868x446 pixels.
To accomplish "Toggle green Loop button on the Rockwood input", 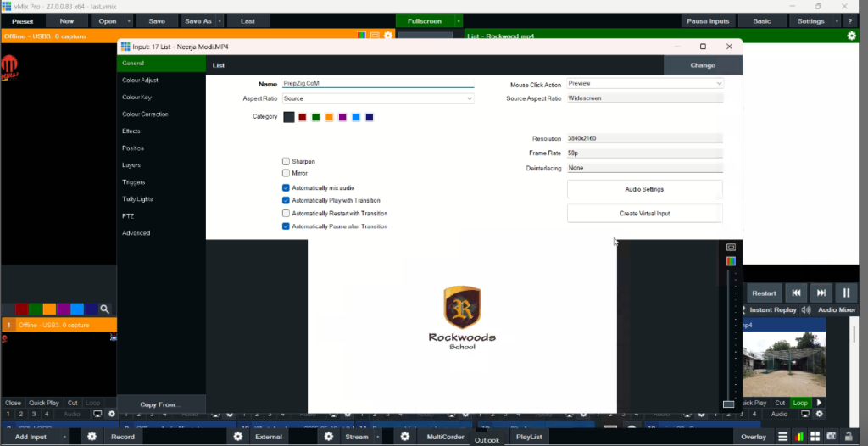I will point(800,403).
